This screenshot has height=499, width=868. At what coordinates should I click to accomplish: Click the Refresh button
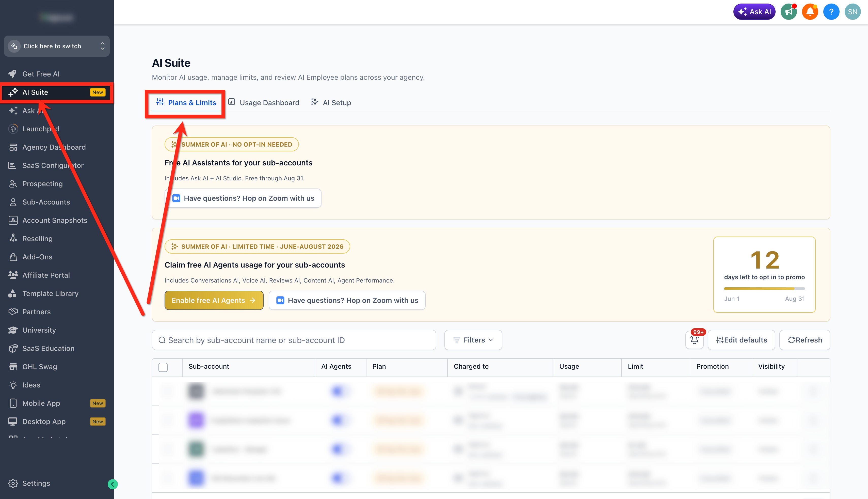(x=805, y=340)
